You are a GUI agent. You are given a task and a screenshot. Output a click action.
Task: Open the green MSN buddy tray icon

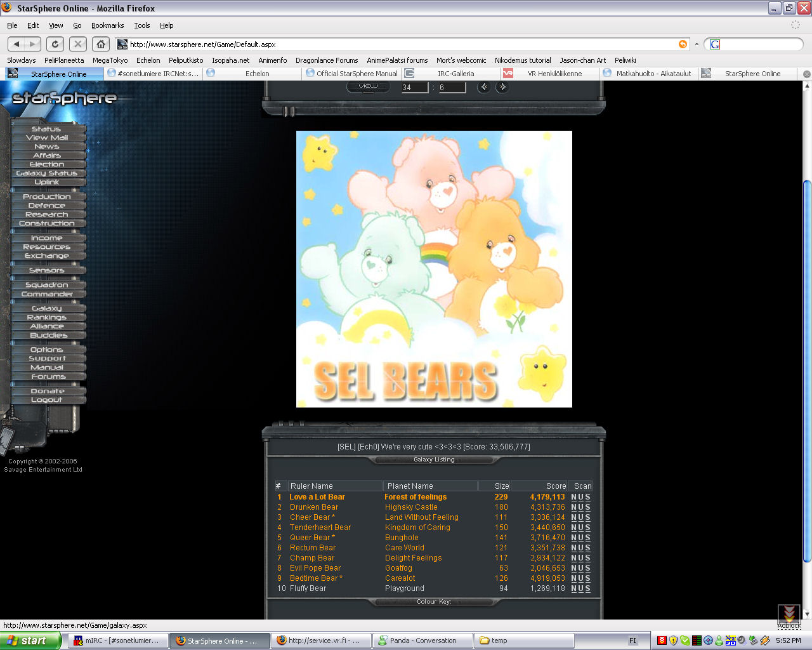point(719,640)
